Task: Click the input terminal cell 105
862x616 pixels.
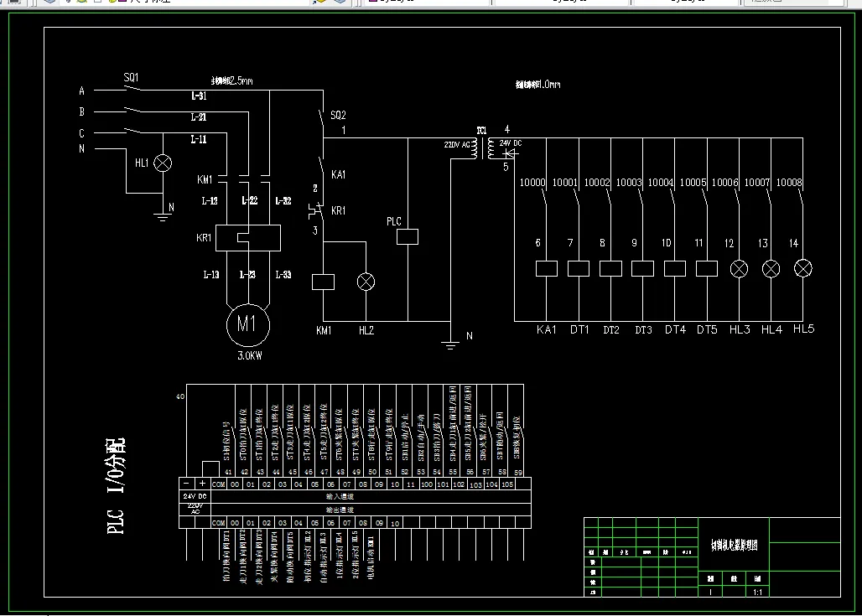Action: 507,484
